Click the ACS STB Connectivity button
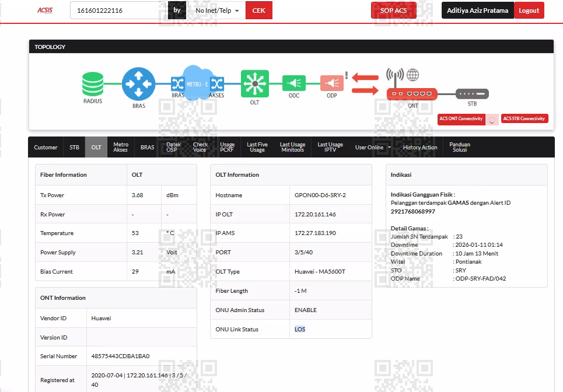Viewport: 563px width, 392px height. [524, 118]
